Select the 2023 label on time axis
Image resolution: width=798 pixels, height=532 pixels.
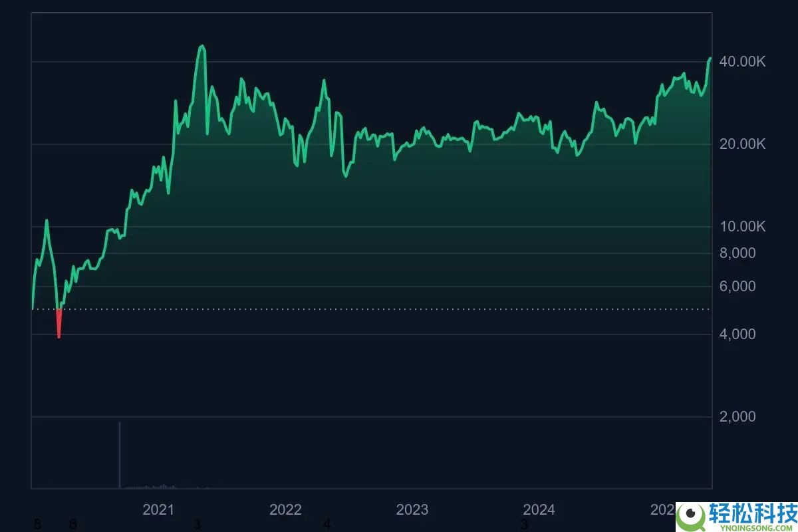click(x=412, y=510)
